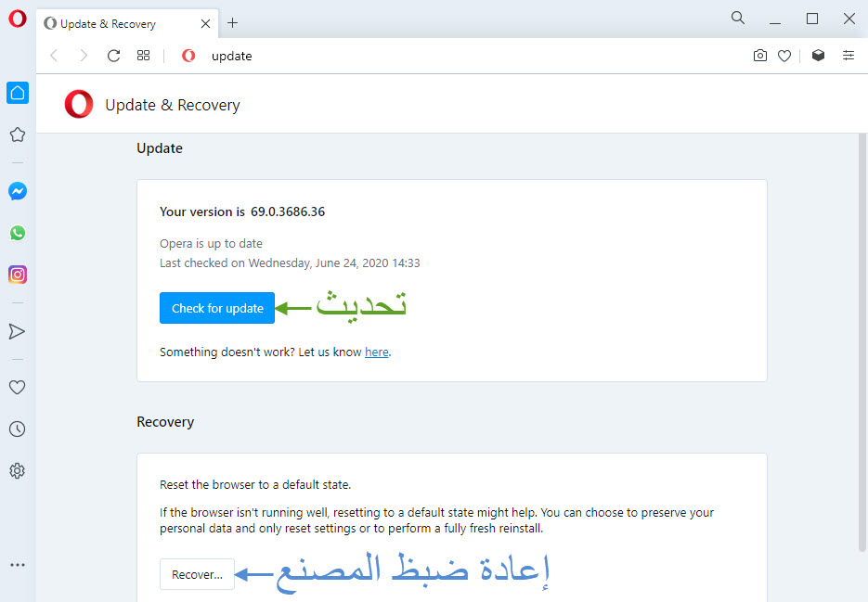Screen dimensions: 868x602
Task: Search in open tabs with the magnifier
Action: tap(738, 18)
